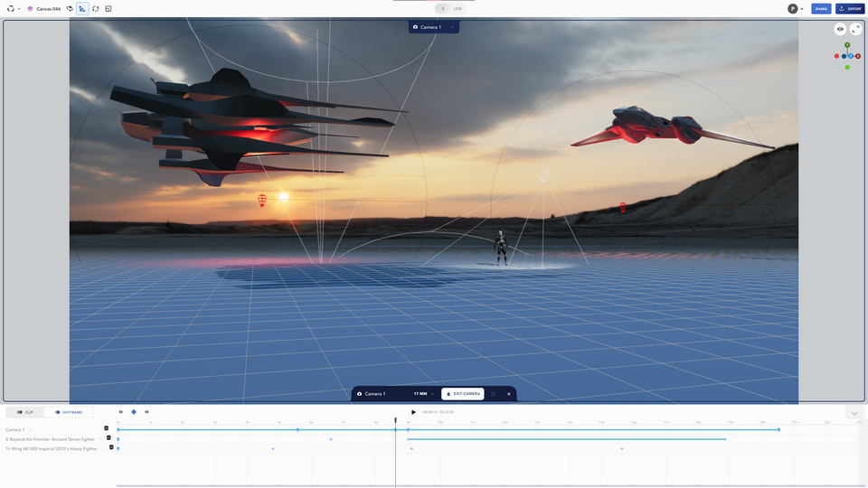Select the Camera 1 track in timeline
868x488 pixels.
pos(15,429)
